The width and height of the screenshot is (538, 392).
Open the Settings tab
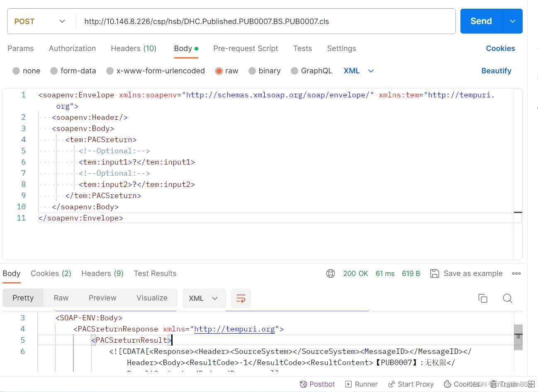341,48
